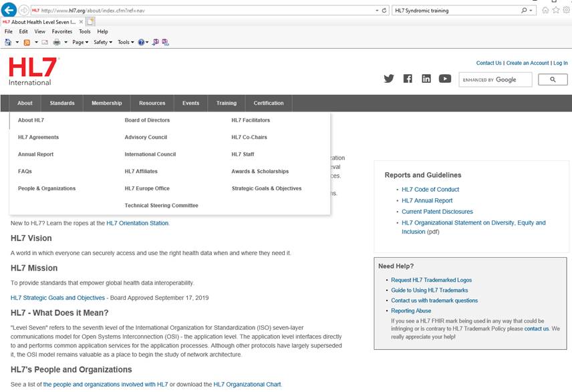Click into the Google site search field

495,79
